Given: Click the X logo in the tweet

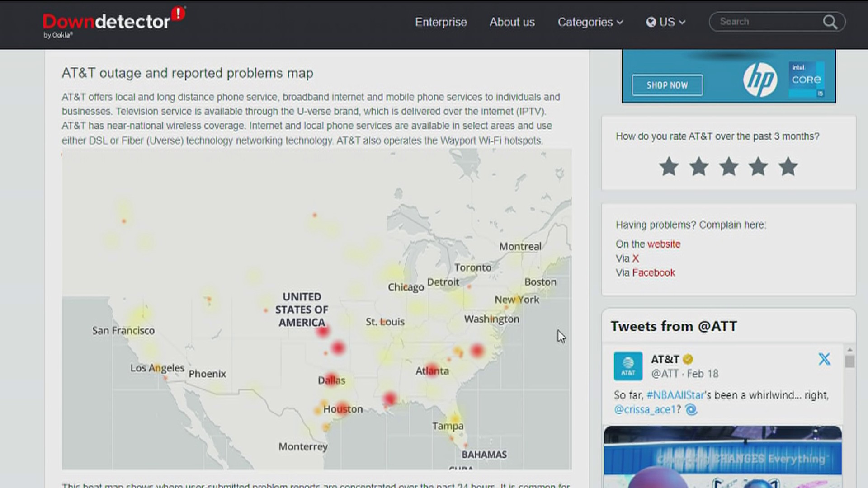Looking at the screenshot, I should click(x=824, y=359).
